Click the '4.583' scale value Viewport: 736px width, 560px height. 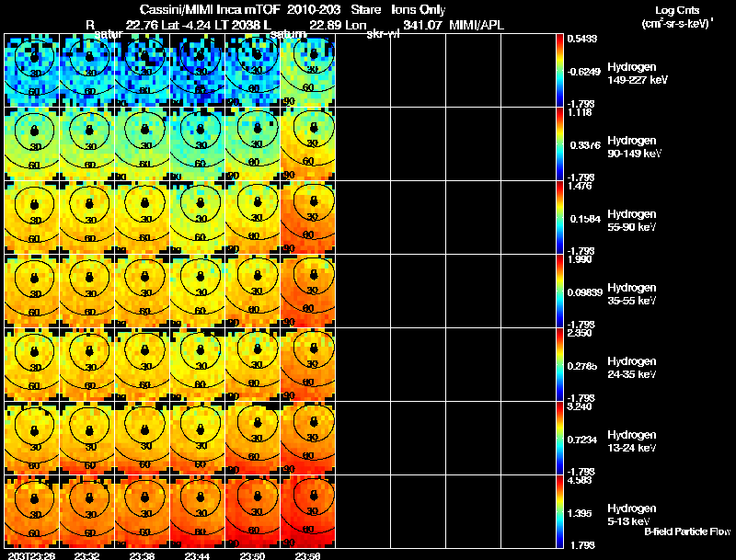pos(580,480)
